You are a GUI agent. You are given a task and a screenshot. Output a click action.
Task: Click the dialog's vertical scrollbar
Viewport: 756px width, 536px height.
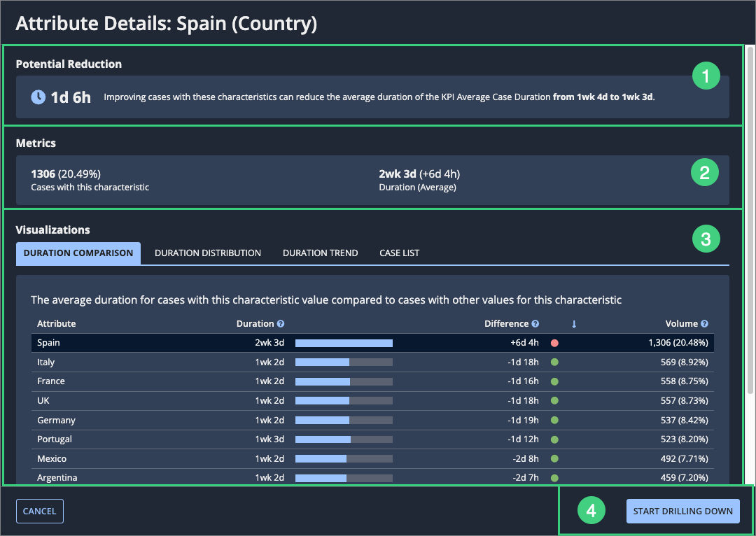pyautogui.click(x=750, y=219)
